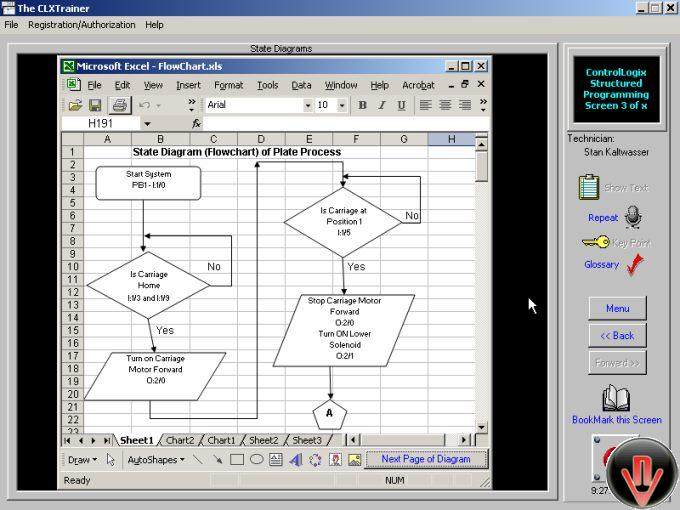Open Excel Data menu

[301, 85]
